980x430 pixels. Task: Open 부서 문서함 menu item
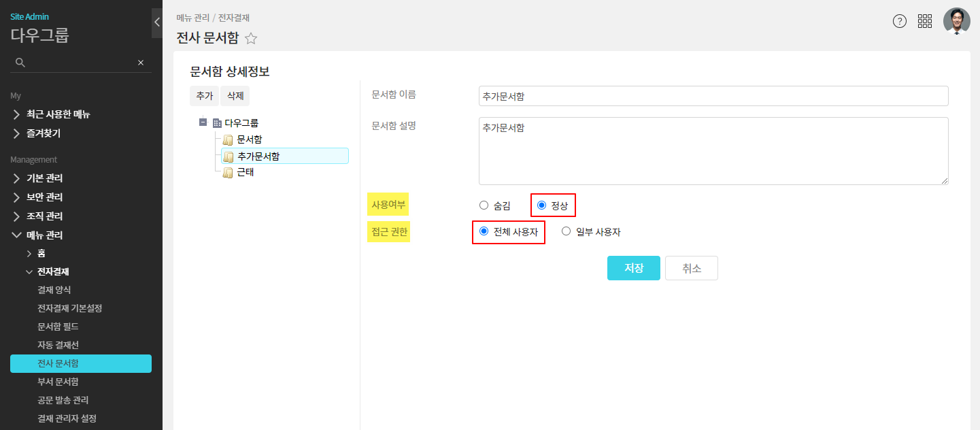(58, 382)
